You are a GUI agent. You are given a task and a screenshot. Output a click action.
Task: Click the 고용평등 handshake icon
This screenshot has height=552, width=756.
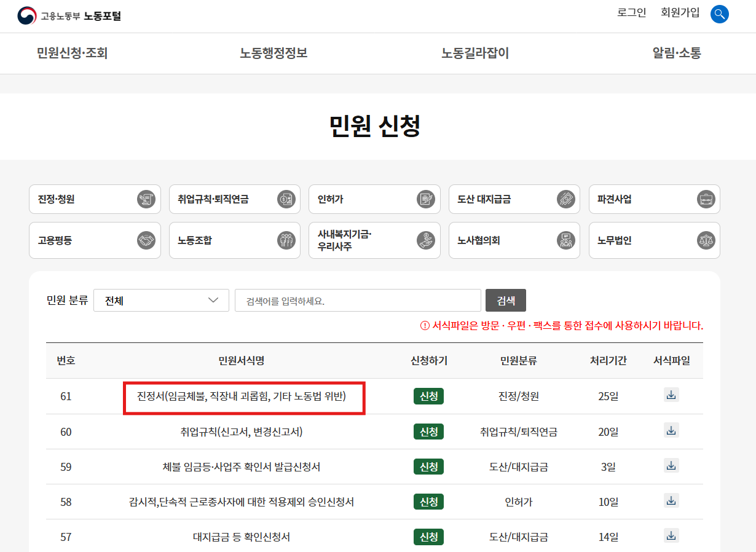point(148,240)
